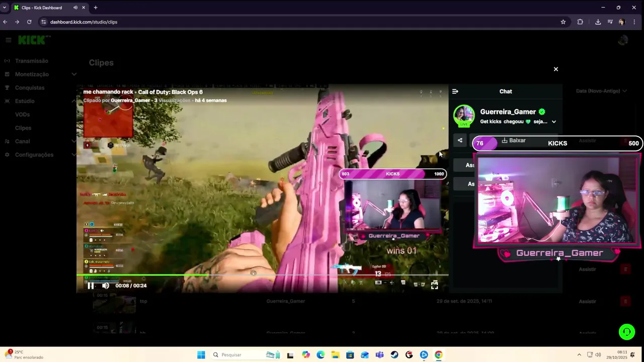The height and width of the screenshot is (362, 644).
Task: Delete the 'top' clip with red button
Action: [625, 301]
